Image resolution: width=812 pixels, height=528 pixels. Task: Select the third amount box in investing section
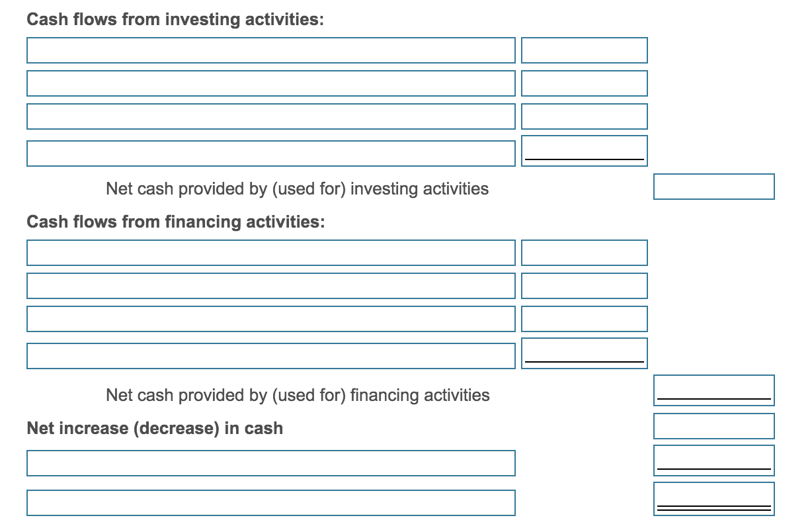pyautogui.click(x=585, y=116)
